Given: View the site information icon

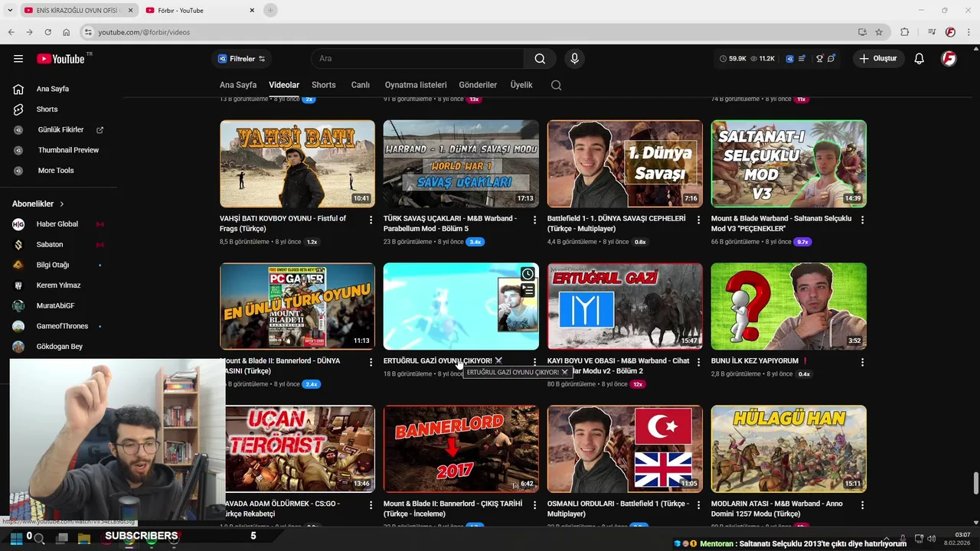Looking at the screenshot, I should 88,32.
